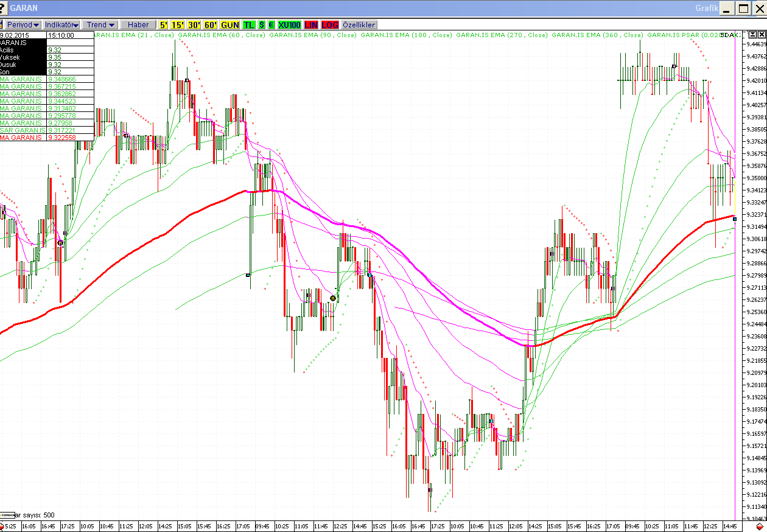This screenshot has height=532, width=767.
Task: Switch to logarithmic LOG scale
Action: (x=330, y=25)
